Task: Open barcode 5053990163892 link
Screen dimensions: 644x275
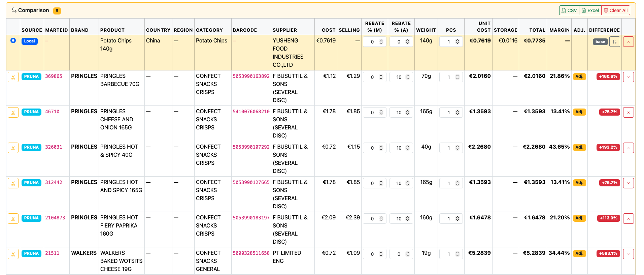Action: click(x=251, y=76)
